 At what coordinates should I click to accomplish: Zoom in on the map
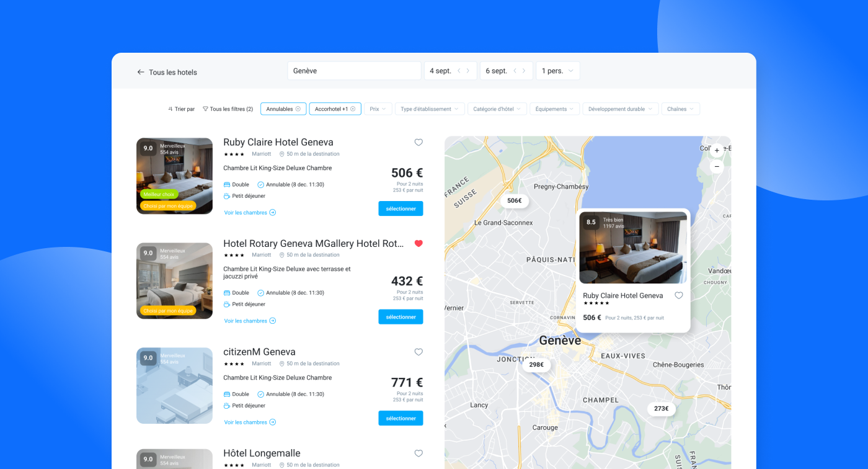(717, 151)
